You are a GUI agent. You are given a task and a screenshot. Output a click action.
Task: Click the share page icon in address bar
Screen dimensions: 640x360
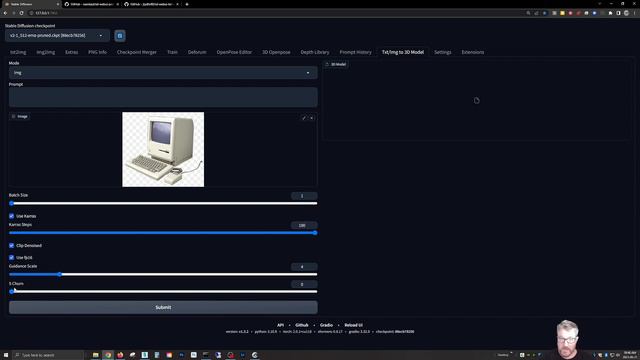536,13
